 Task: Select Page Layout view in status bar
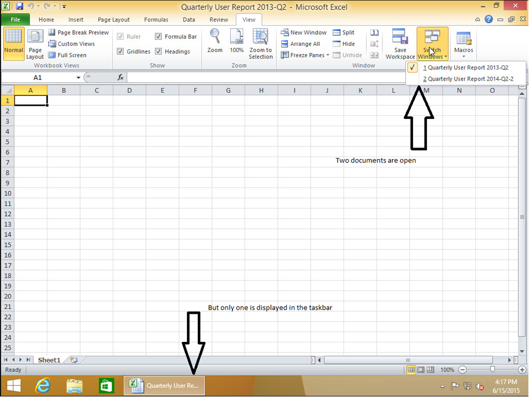coord(421,370)
